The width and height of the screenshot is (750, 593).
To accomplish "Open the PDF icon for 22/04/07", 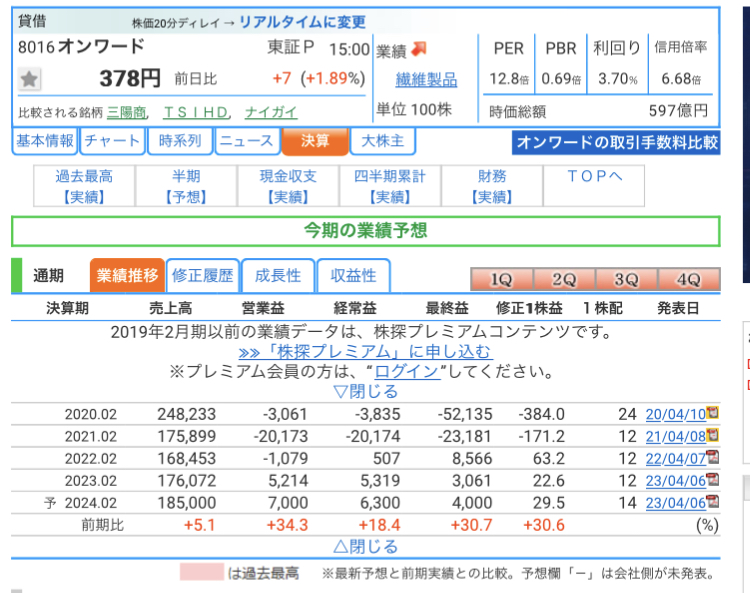I will coord(713,457).
